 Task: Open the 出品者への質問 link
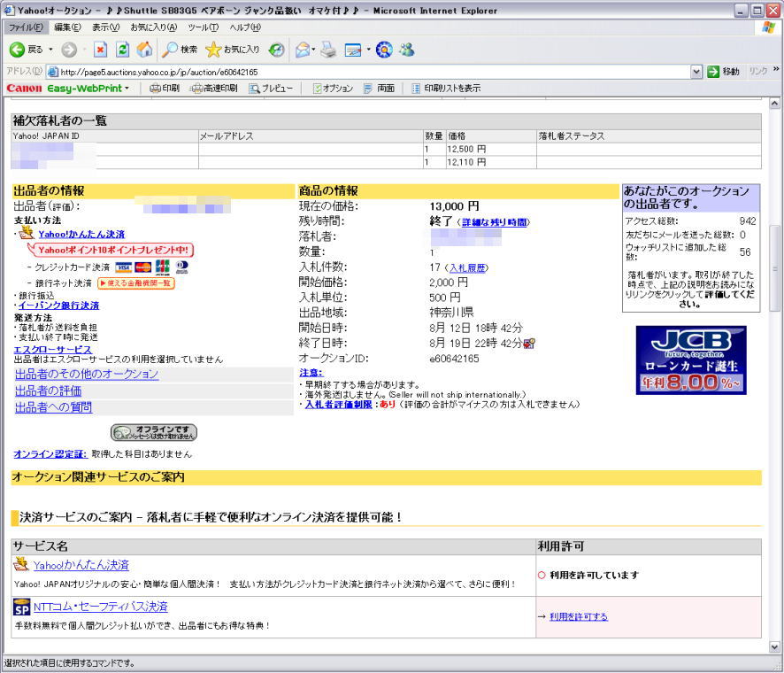(53, 407)
